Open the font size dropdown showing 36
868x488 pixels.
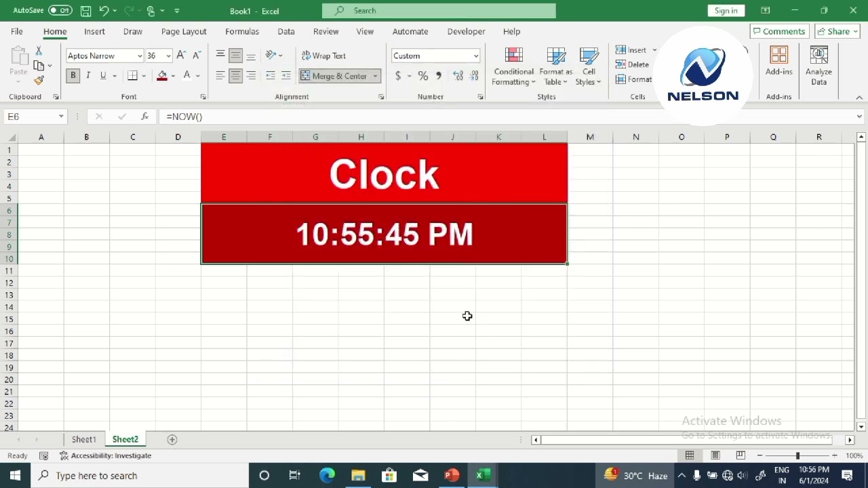point(168,56)
